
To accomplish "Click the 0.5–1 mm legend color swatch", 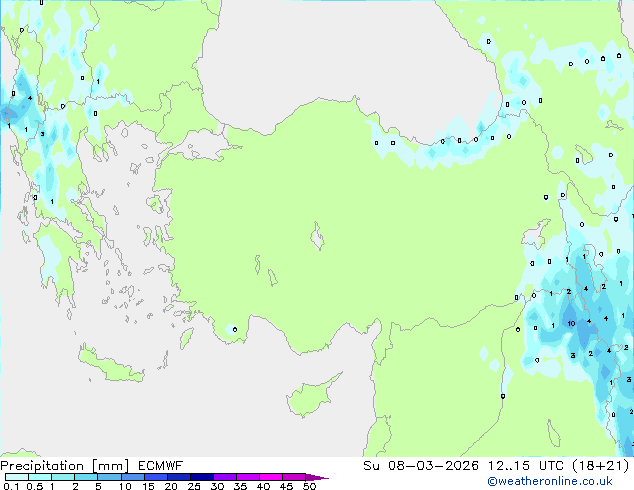I will [x=40, y=477].
